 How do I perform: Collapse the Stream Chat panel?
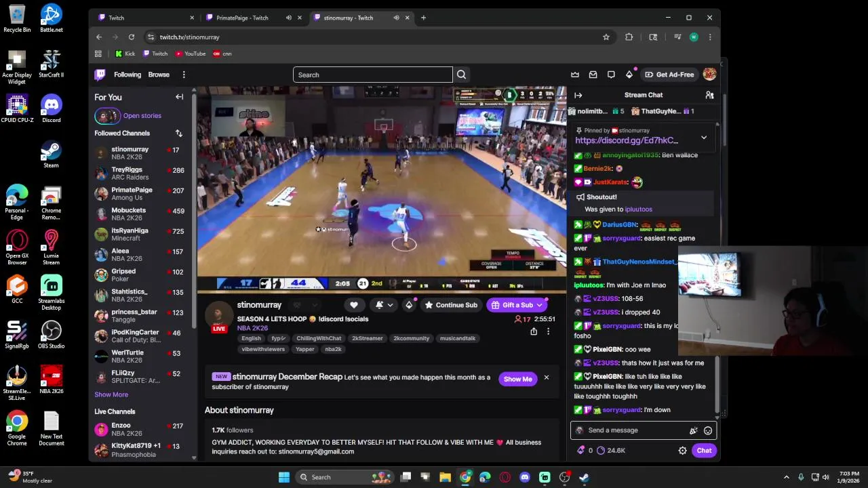(x=578, y=95)
